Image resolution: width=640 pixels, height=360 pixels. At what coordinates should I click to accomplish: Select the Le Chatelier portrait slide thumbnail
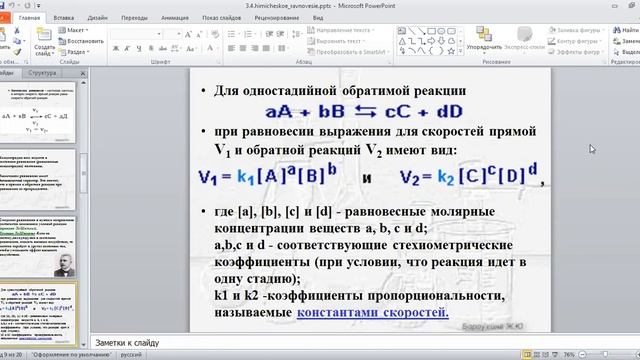[x=38, y=247]
